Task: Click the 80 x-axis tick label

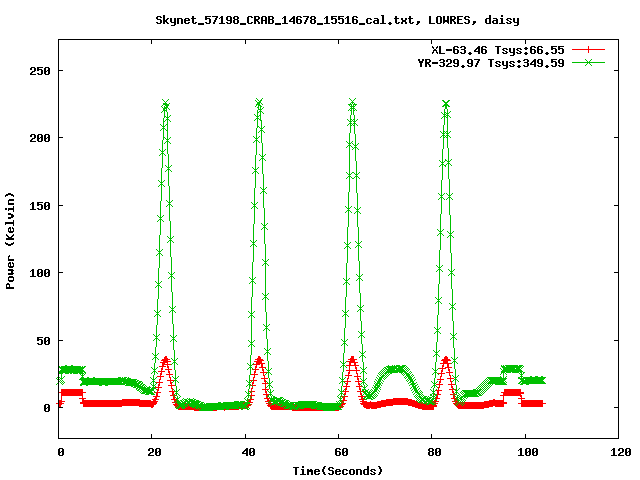Action: (434, 452)
